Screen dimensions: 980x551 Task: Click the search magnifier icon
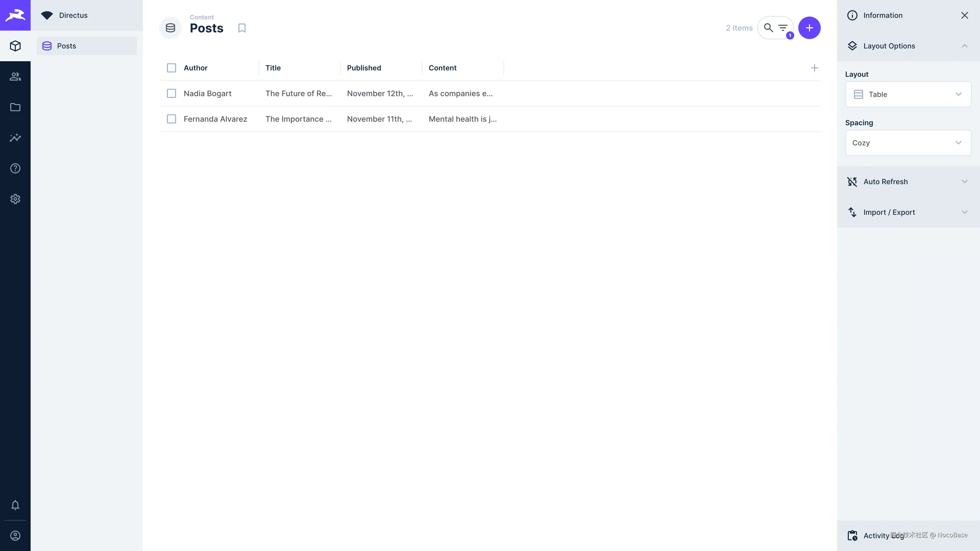point(768,28)
